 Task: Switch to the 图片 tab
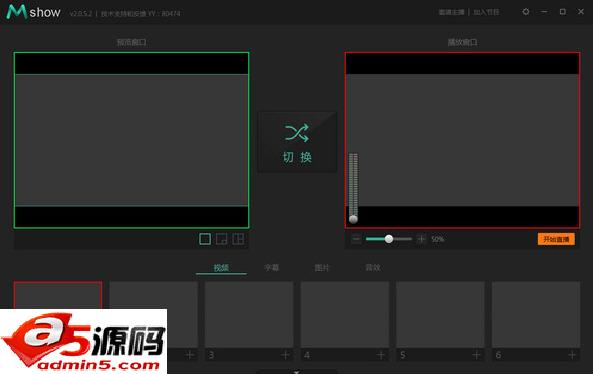coord(322,268)
